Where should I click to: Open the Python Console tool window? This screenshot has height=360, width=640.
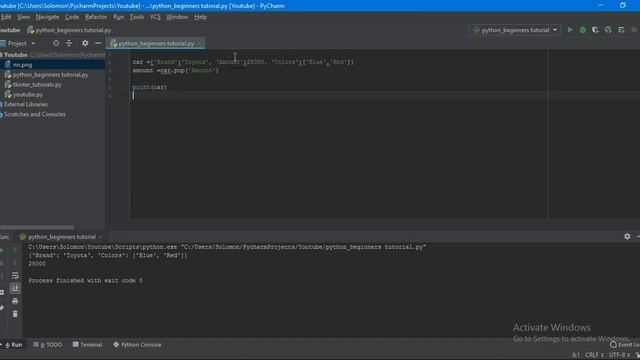[x=137, y=345]
